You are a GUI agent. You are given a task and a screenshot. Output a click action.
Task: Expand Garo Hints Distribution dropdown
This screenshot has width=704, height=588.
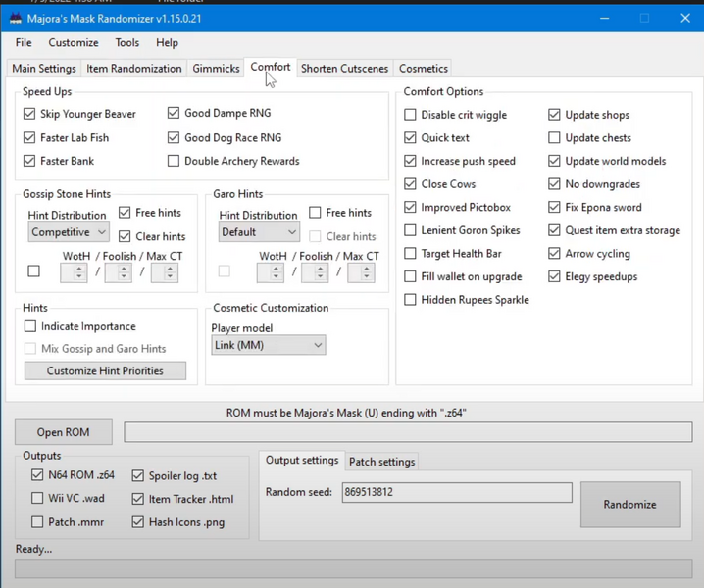259,232
